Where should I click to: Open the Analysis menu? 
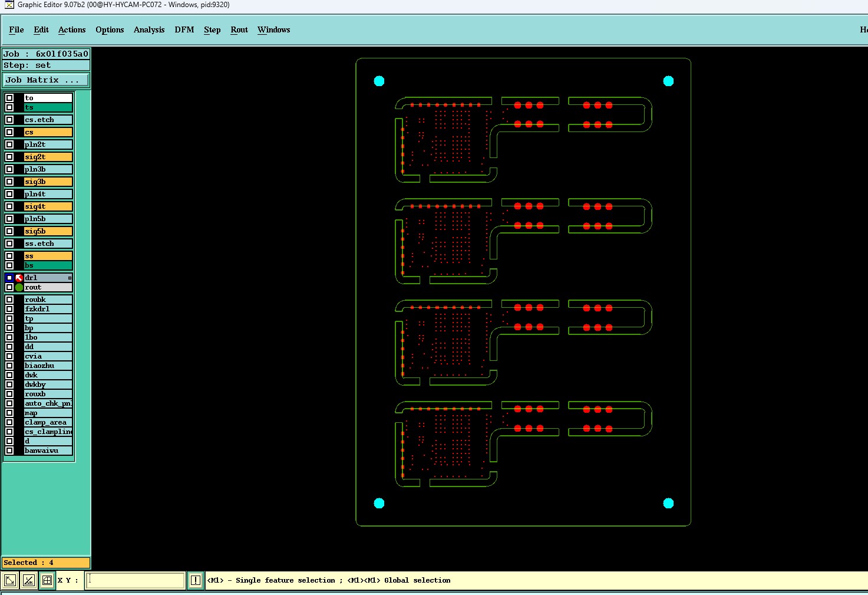(x=149, y=29)
